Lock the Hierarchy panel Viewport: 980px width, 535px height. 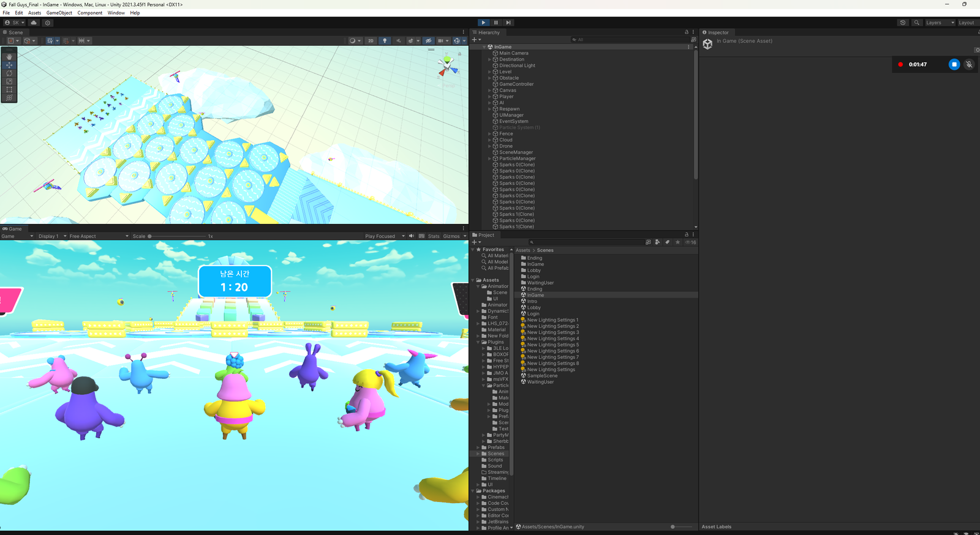click(x=687, y=32)
